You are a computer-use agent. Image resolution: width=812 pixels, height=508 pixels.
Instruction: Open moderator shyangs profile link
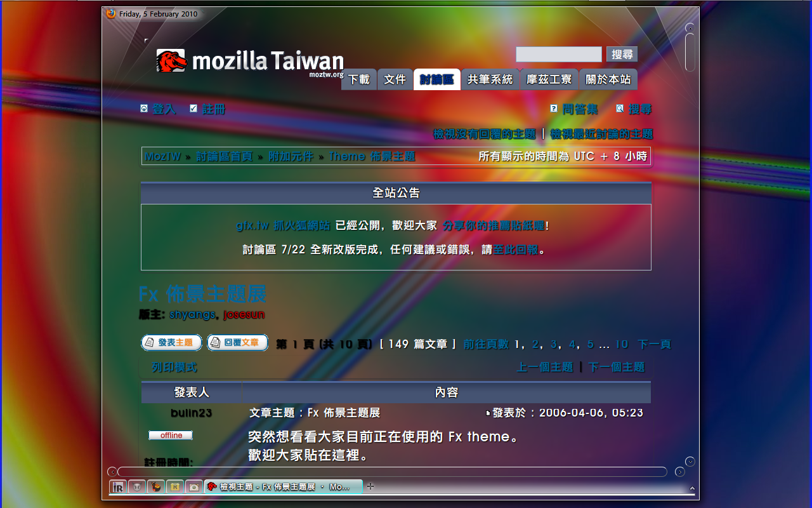tap(193, 314)
